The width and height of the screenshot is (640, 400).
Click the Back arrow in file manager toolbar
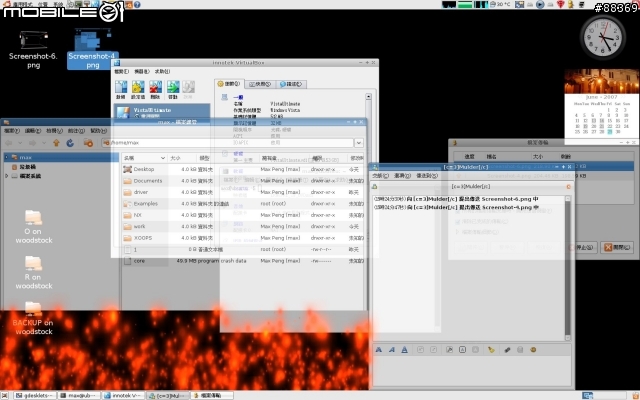9,143
